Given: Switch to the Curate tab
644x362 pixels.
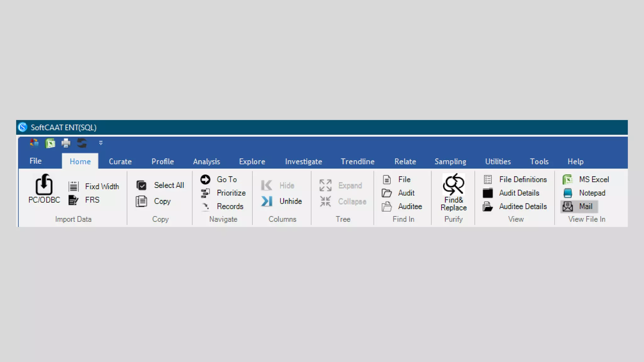Looking at the screenshot, I should click(120, 162).
